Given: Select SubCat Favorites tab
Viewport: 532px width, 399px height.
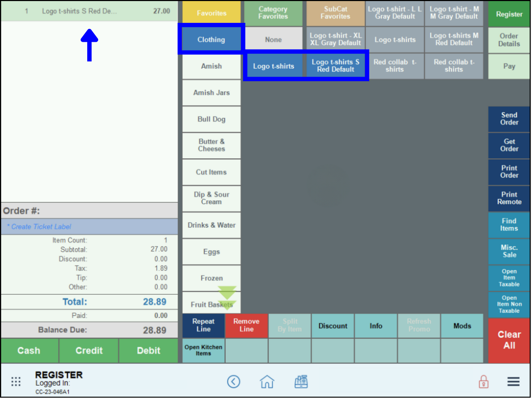Looking at the screenshot, I should (x=335, y=13).
